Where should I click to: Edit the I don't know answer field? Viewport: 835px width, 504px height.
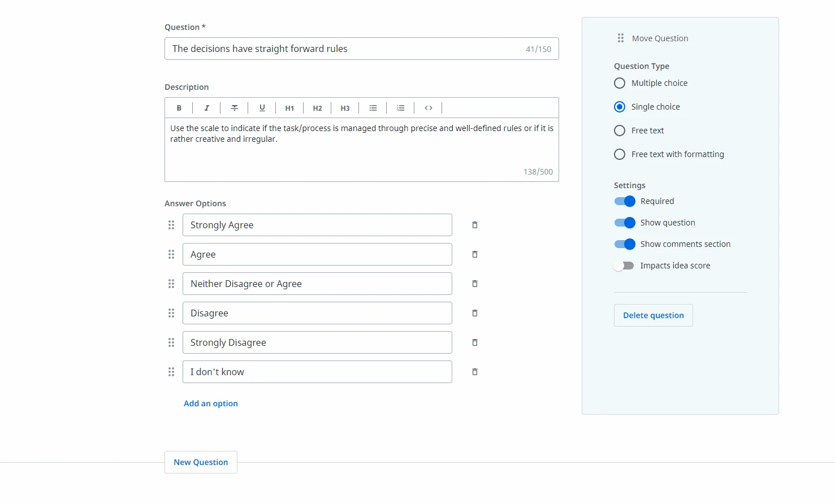(317, 372)
